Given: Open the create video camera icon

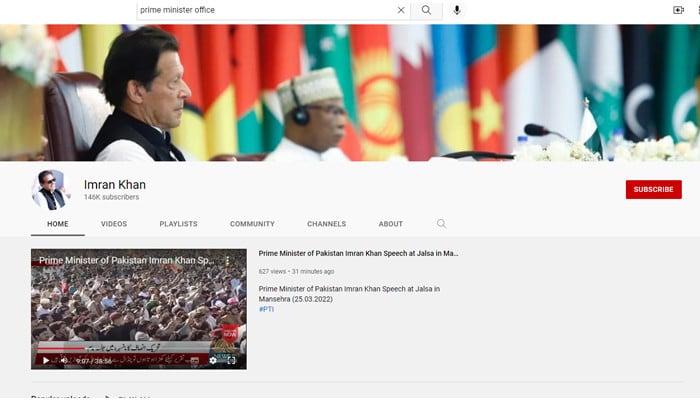Looking at the screenshot, I should tap(678, 10).
